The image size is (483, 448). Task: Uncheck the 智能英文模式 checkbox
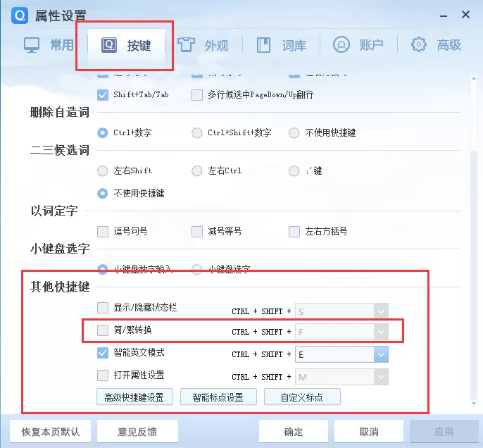(x=103, y=353)
